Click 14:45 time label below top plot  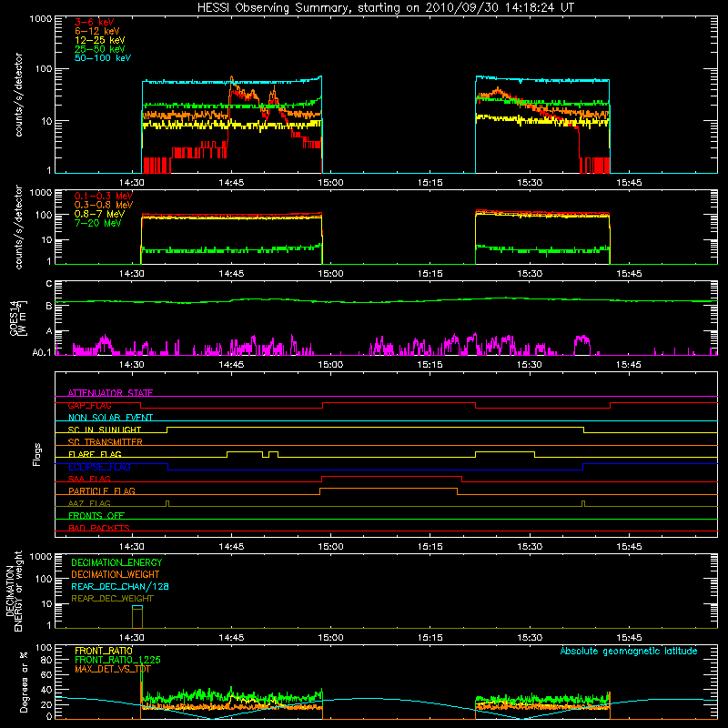tap(231, 183)
